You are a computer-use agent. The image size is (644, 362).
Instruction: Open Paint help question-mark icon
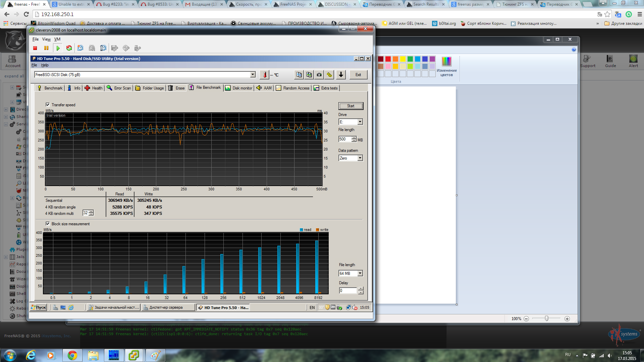click(x=574, y=50)
